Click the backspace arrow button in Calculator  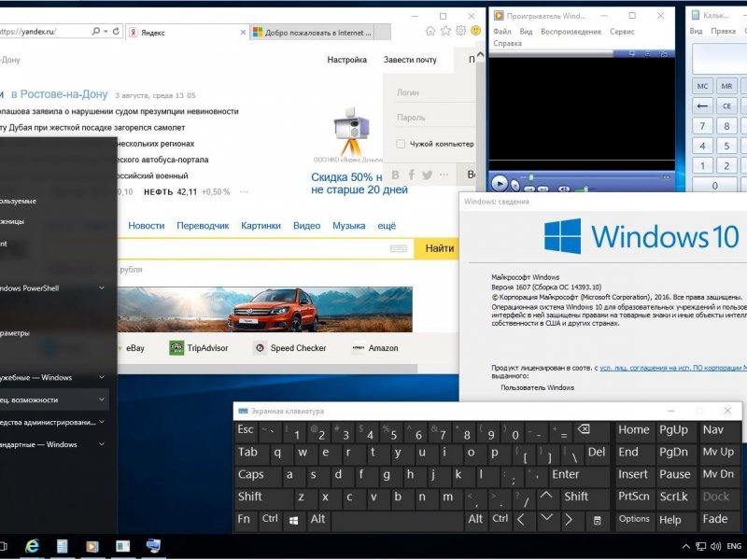coord(702,105)
